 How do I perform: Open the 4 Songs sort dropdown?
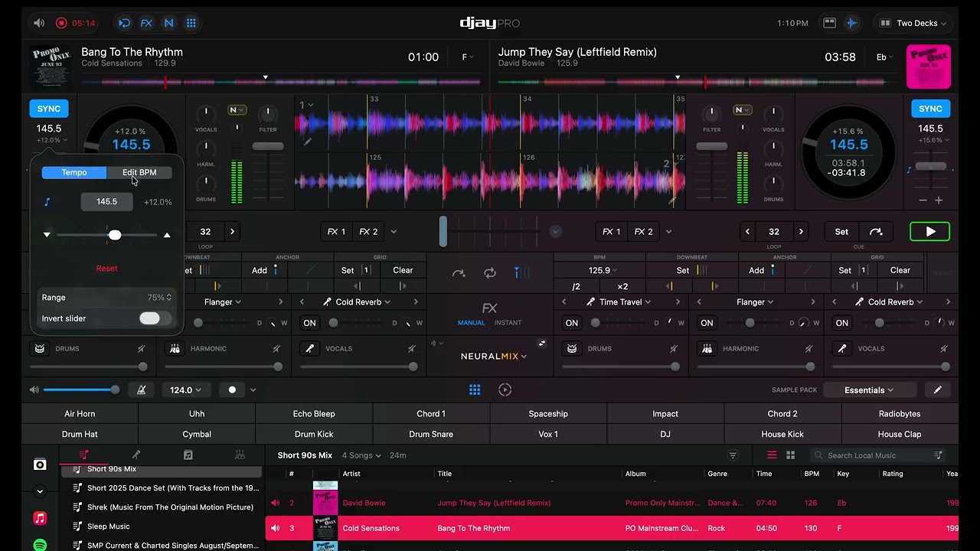(x=361, y=455)
